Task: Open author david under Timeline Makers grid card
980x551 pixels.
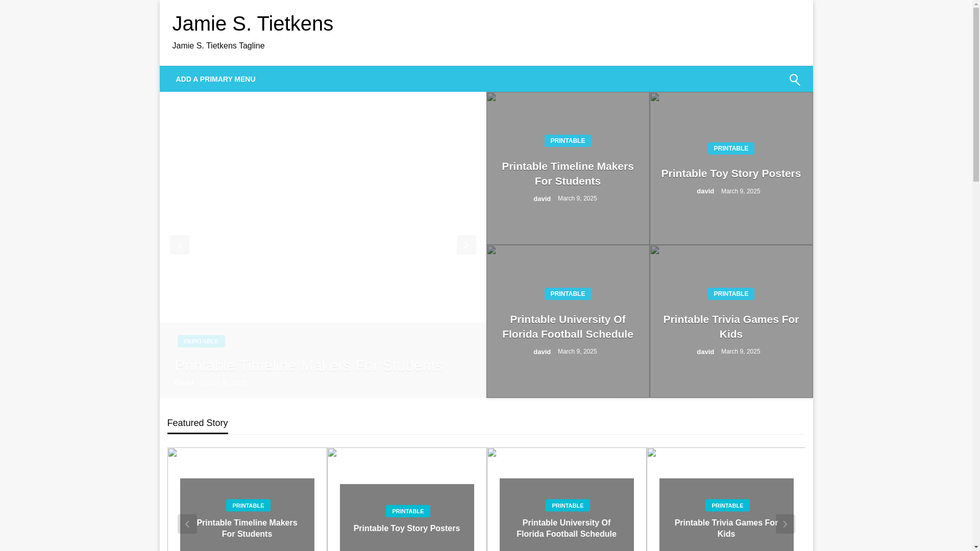Action: (x=542, y=199)
